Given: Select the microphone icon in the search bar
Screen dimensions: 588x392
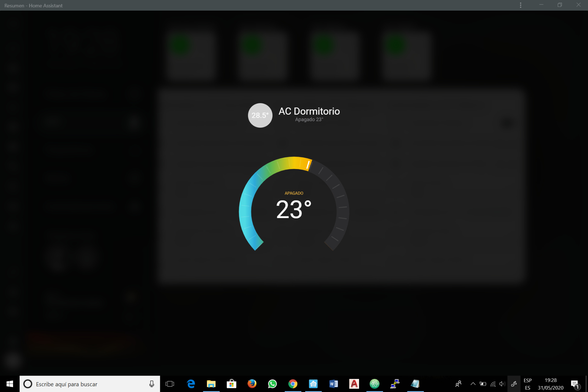Looking at the screenshot, I should click(152, 384).
